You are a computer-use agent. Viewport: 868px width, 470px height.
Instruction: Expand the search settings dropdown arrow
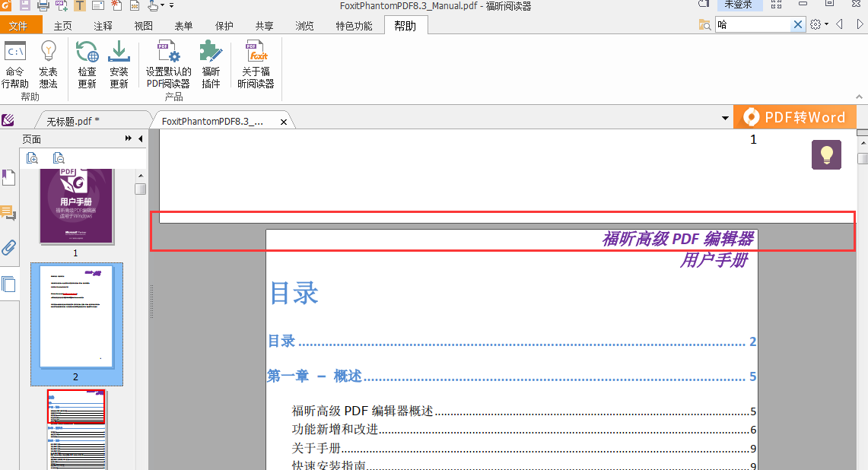coord(826,24)
